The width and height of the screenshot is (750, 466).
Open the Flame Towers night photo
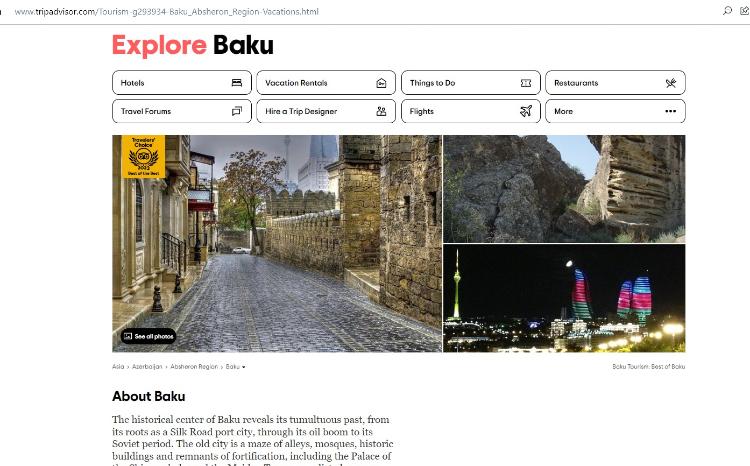click(x=564, y=298)
